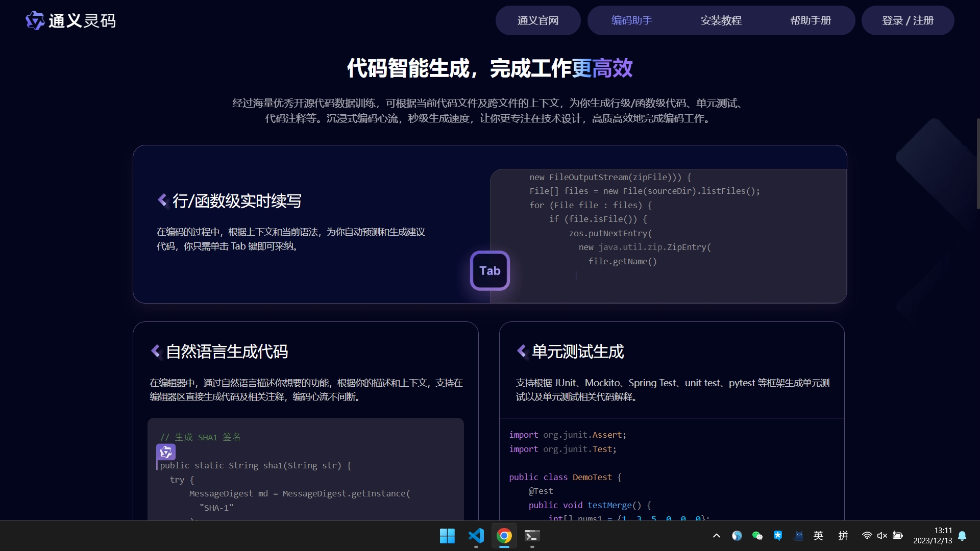
Task: Open the 安装教程 tab
Action: point(721,20)
